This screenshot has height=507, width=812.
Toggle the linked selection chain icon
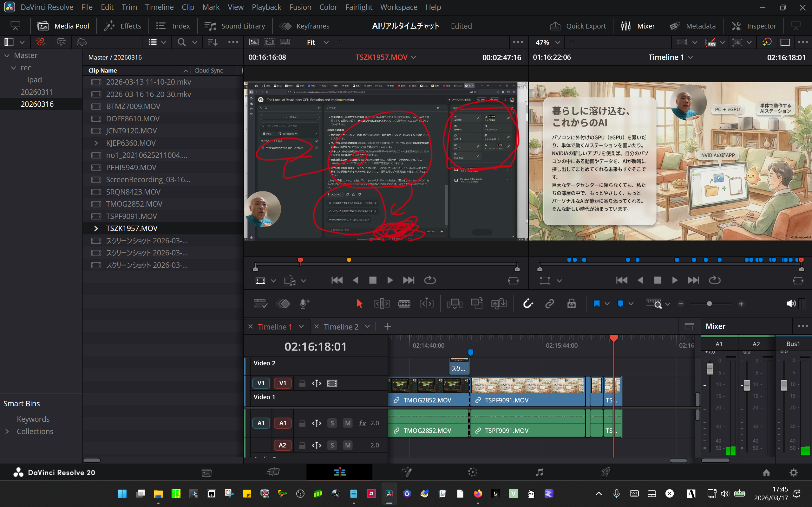click(x=549, y=304)
